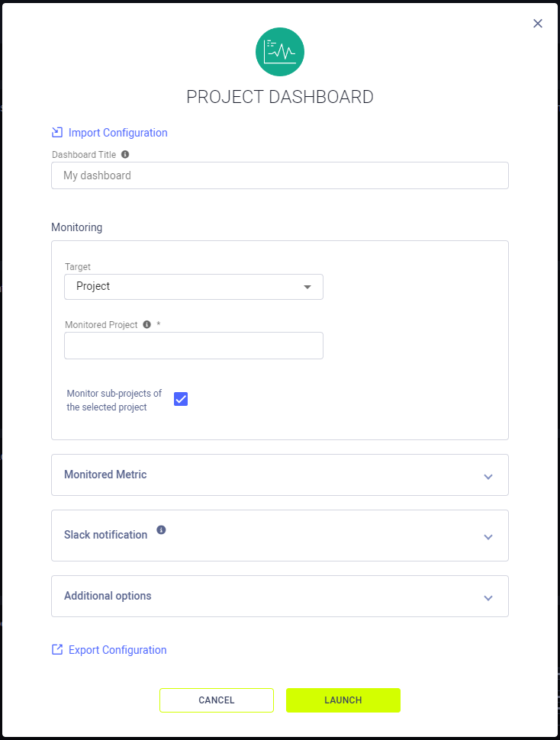Click the info icon beside Monitored Project
This screenshot has width=560, height=740.
[x=146, y=323]
